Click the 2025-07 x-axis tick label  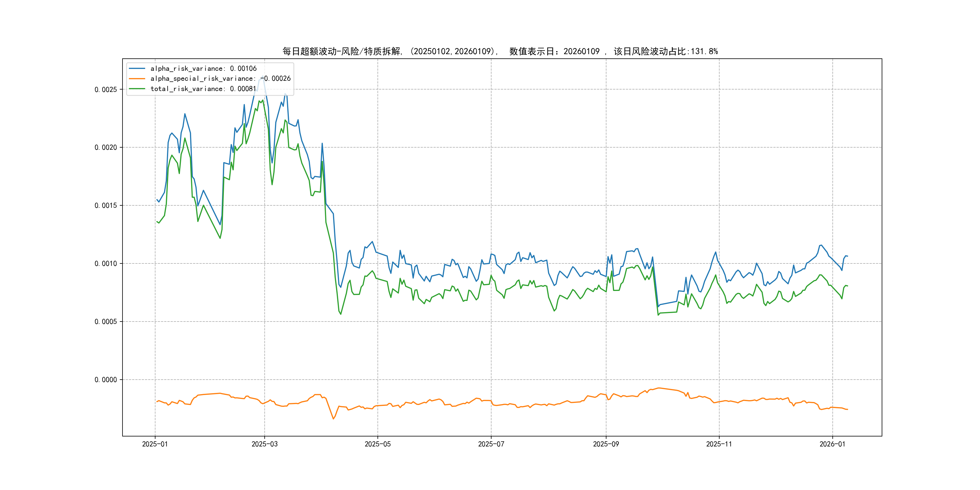pyautogui.click(x=491, y=444)
